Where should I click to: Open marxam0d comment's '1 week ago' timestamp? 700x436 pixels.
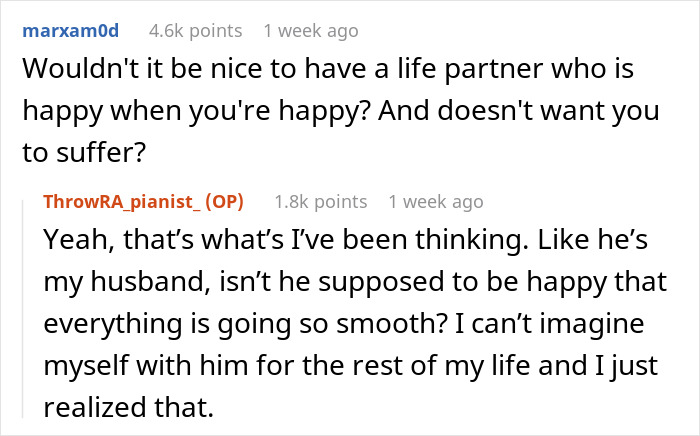[x=310, y=31]
